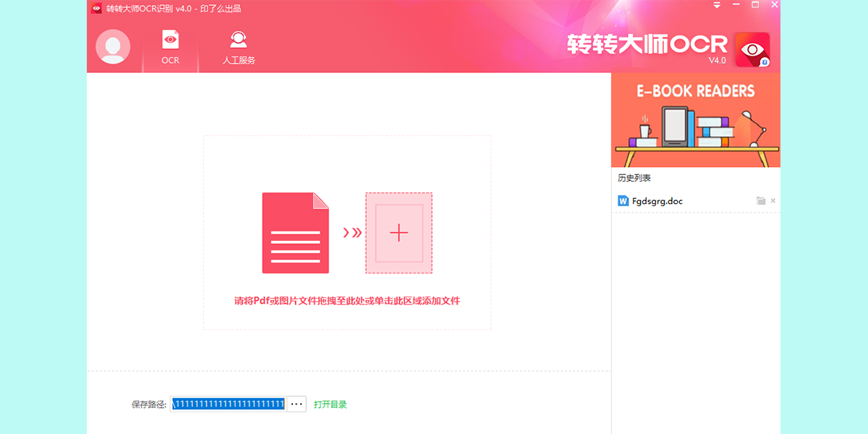Maximize the 转转大师OCR window
This screenshot has height=434, width=868.
click(755, 5)
